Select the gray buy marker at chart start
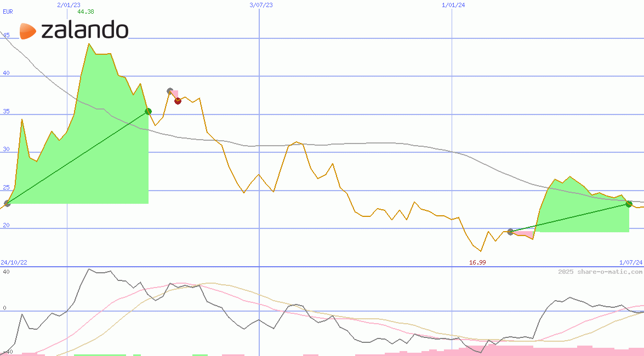Viewport: 644px width, 356px height. point(7,203)
